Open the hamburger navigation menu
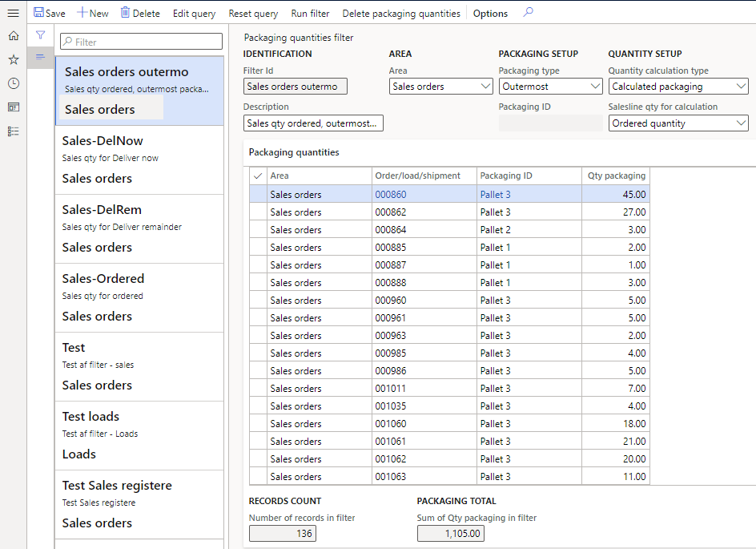756x549 pixels. (13, 13)
